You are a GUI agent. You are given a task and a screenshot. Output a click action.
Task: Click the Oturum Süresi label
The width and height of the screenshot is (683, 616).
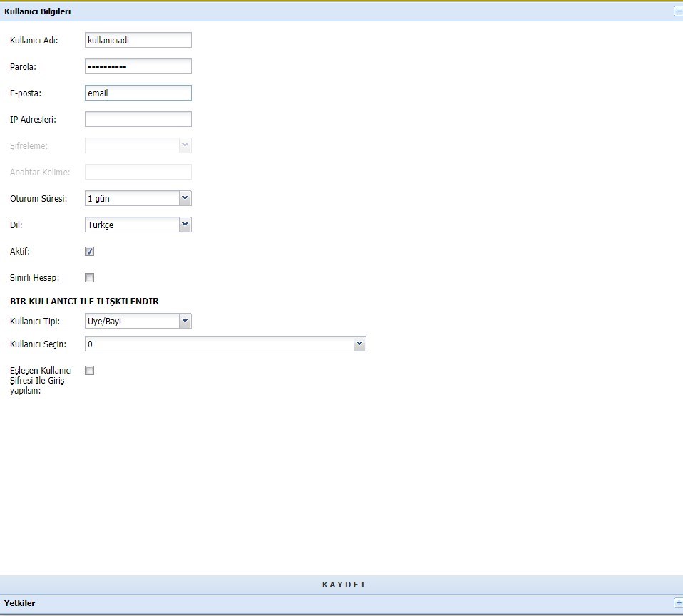point(38,199)
